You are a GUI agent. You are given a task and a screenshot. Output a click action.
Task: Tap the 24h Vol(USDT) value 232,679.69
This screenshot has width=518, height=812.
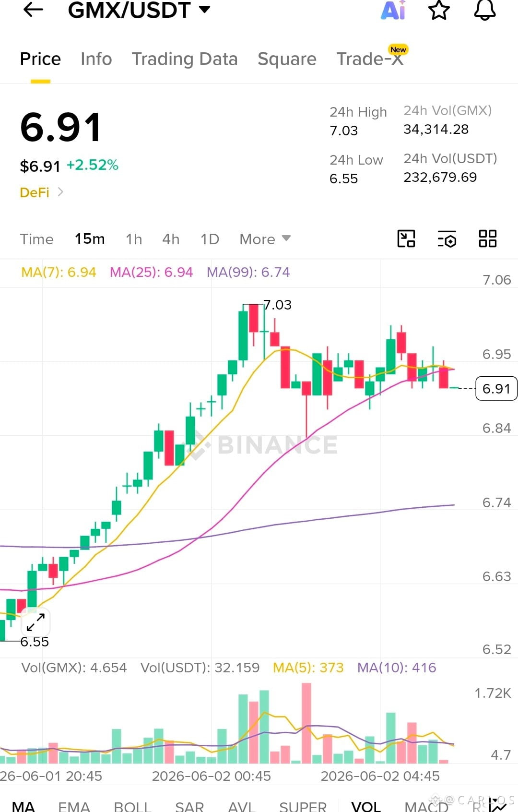coord(440,177)
